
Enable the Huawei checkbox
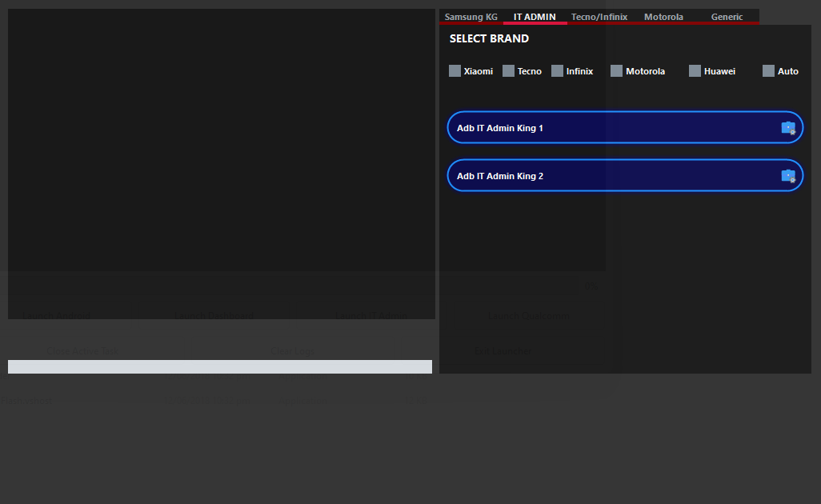pos(694,70)
